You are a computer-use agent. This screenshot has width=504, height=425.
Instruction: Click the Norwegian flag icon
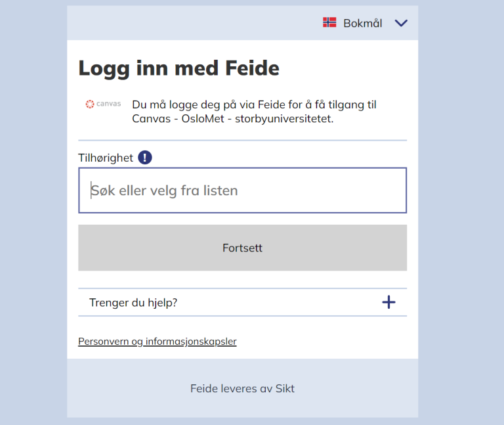tap(329, 23)
